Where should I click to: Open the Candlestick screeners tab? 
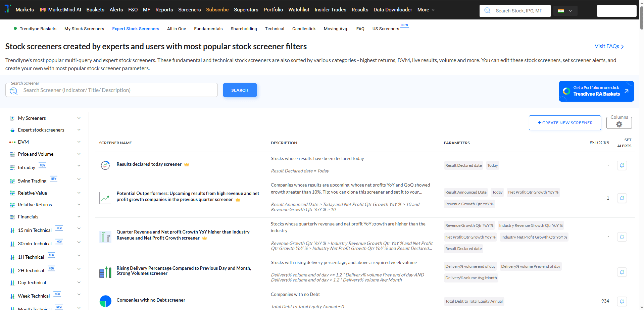tap(304, 29)
